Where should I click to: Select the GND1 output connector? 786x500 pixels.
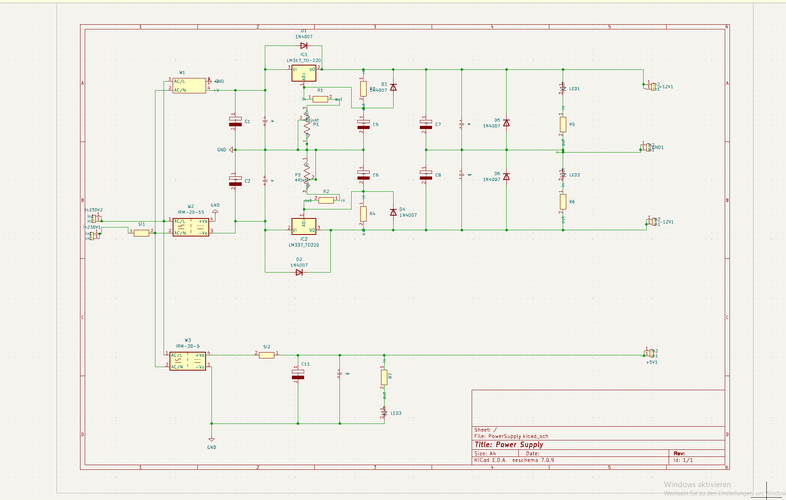[x=647, y=147]
